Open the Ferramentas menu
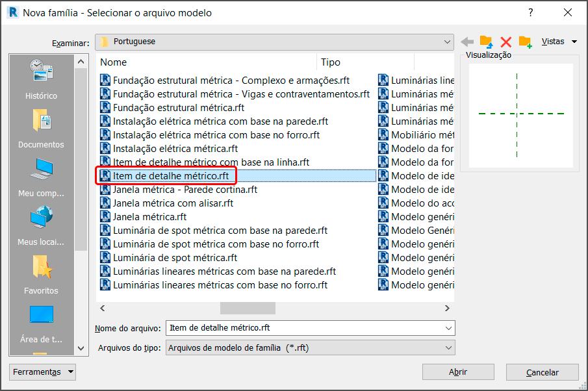This screenshot has width=588, height=391. click(x=42, y=372)
